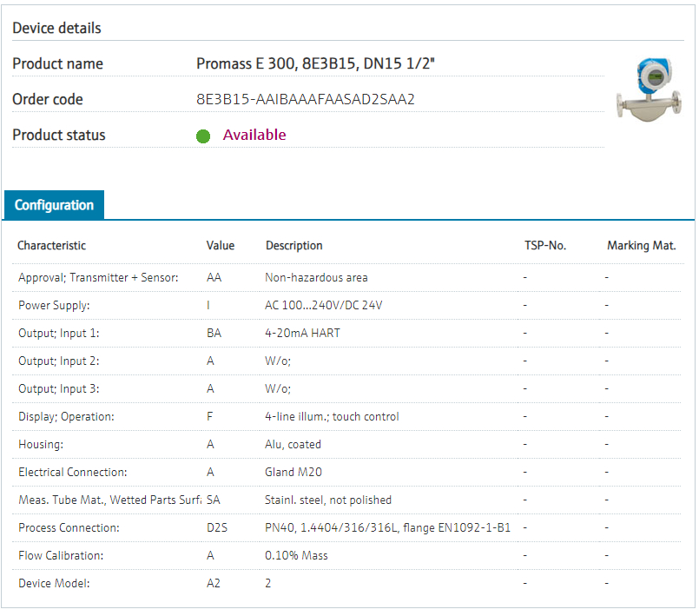Click the Characteristic column header
Viewport: 699px width, 616px height.
(x=52, y=245)
